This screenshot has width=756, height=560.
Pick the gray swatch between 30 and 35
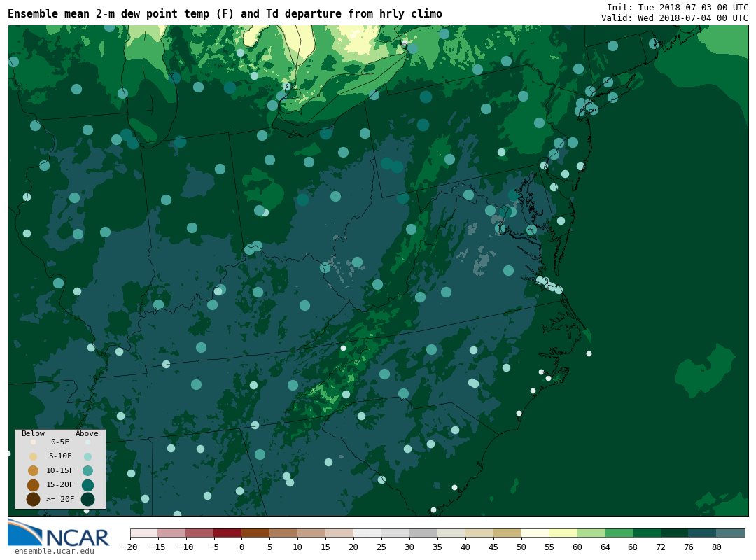coord(423,533)
